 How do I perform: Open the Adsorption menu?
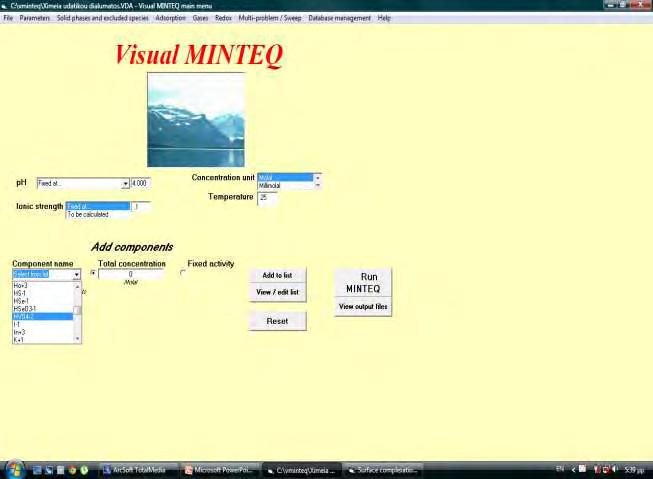pyautogui.click(x=170, y=18)
